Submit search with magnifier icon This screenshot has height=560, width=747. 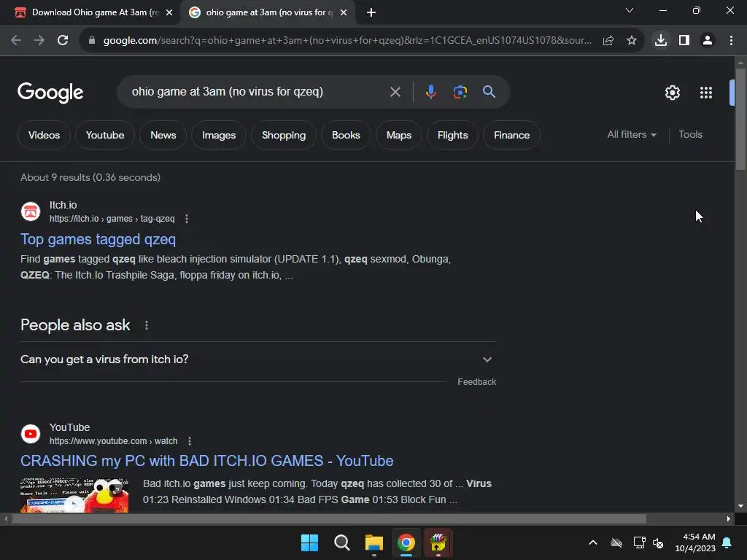click(489, 92)
